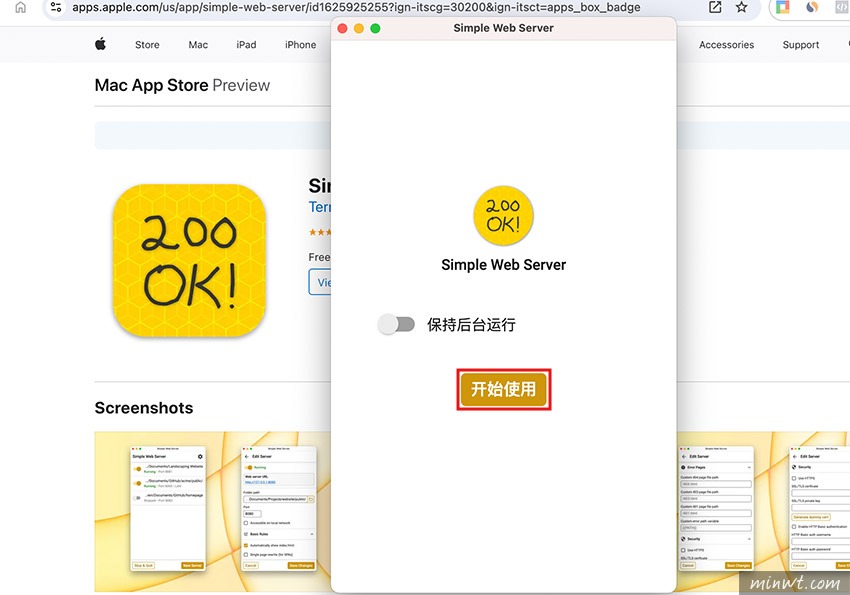Open the Store menu item
Viewport: 850px width, 595px height.
click(147, 45)
